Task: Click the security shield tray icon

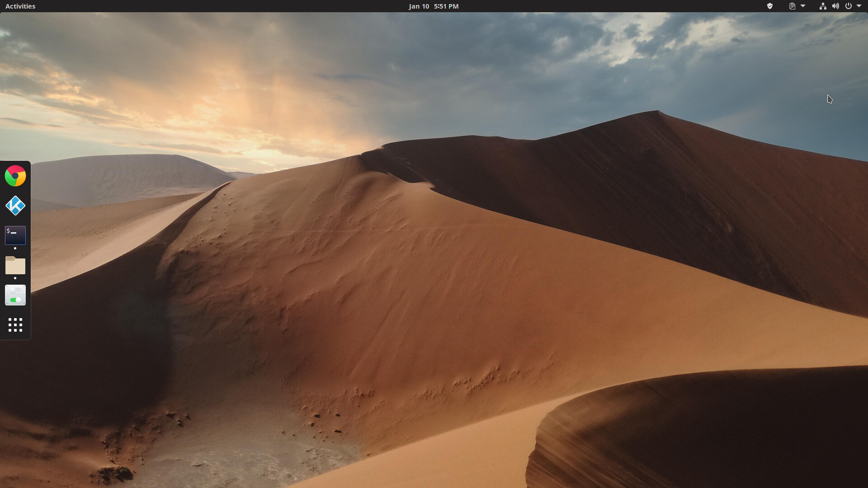Action: pyautogui.click(x=769, y=6)
